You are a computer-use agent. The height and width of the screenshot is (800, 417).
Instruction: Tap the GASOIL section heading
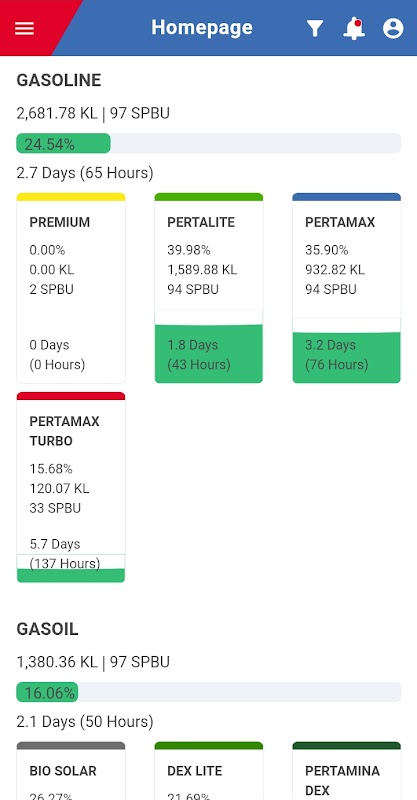click(47, 629)
